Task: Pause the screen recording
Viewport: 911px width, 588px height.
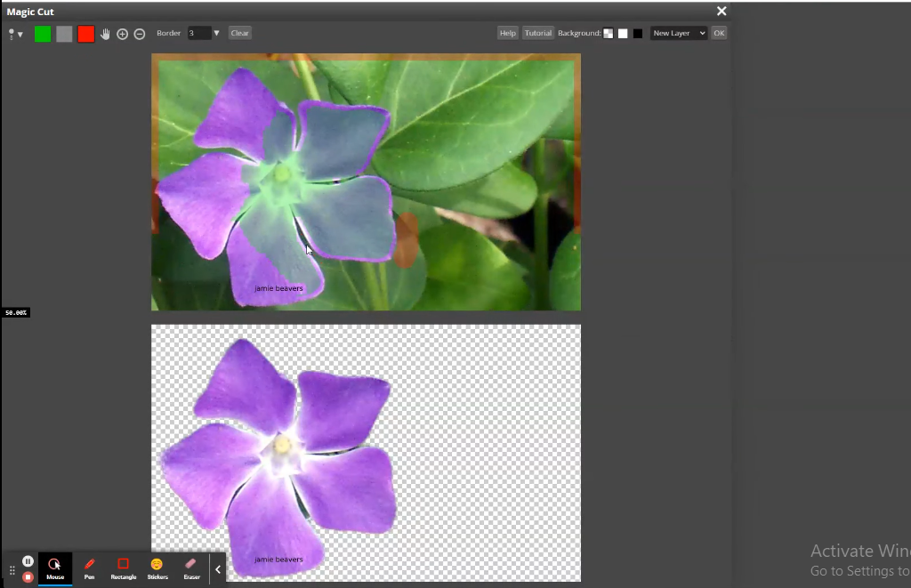Action: coord(28,560)
